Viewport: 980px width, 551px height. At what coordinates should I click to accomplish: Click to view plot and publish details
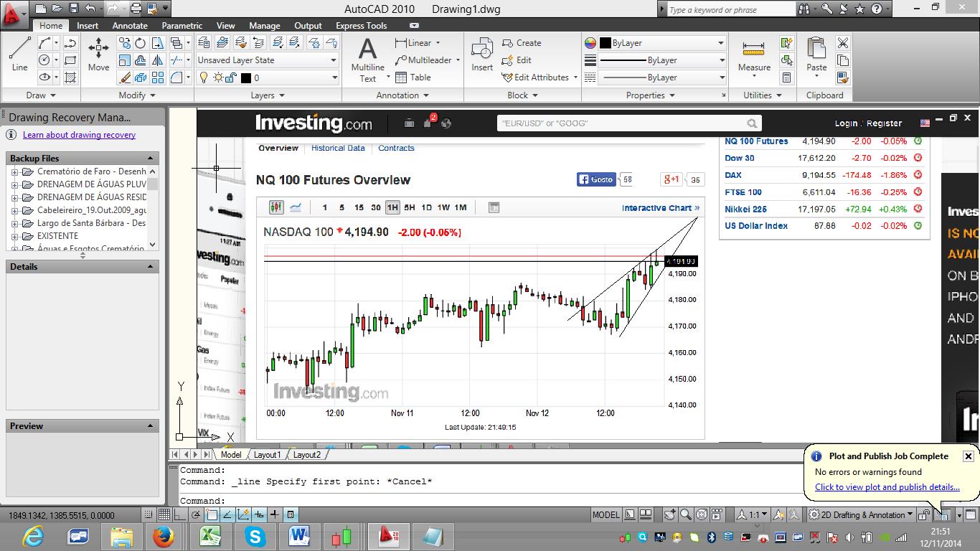[887, 487]
